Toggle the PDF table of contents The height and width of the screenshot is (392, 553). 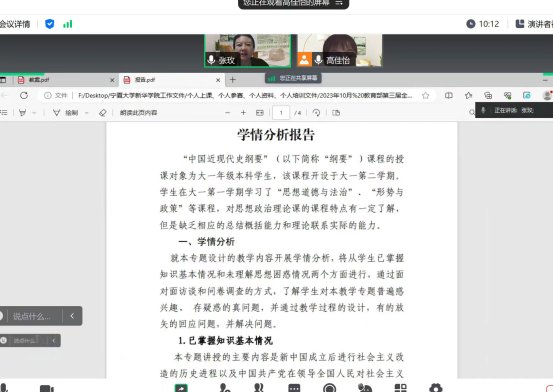point(4,113)
